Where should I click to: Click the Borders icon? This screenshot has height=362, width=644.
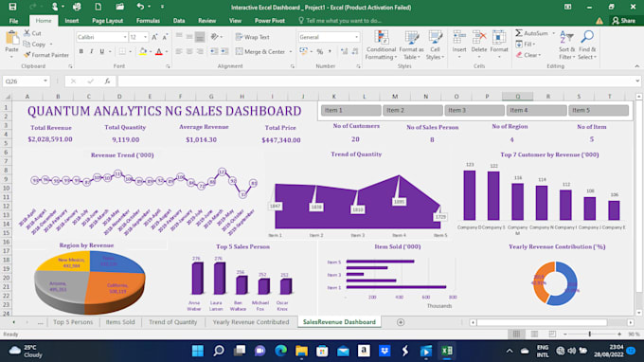coord(122,51)
